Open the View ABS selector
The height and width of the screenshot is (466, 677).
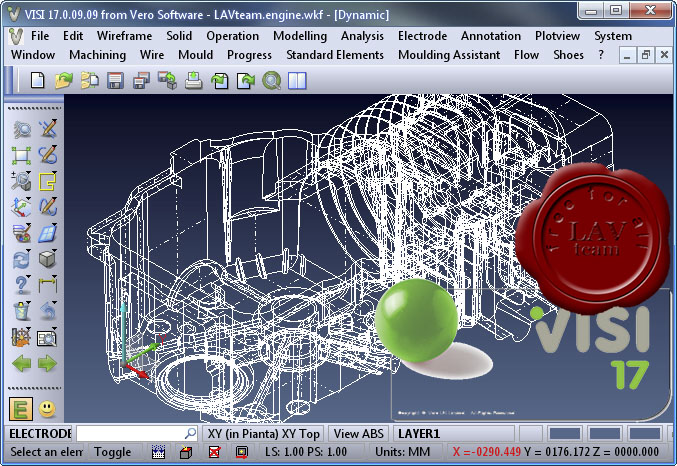click(358, 433)
